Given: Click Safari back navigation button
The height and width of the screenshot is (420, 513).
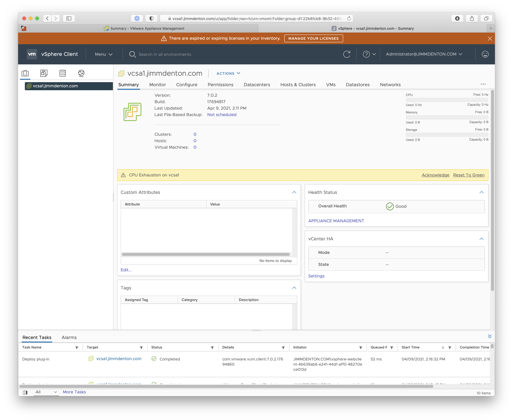Looking at the screenshot, I should (47, 18).
